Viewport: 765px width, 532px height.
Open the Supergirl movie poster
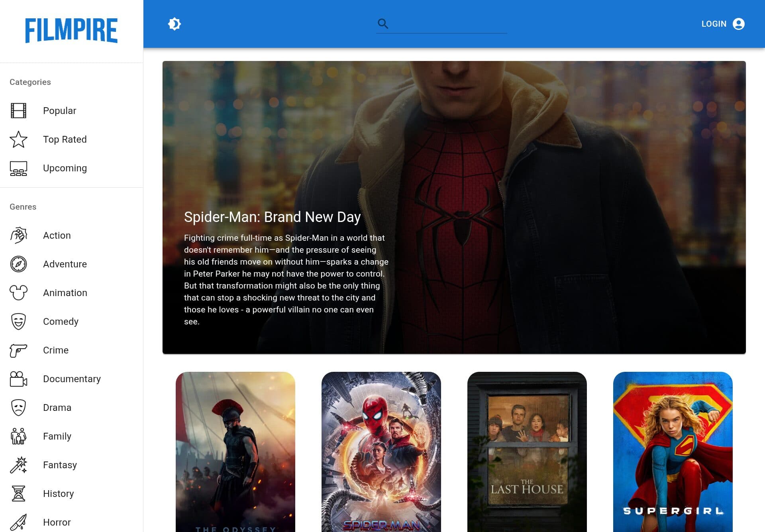(x=673, y=452)
